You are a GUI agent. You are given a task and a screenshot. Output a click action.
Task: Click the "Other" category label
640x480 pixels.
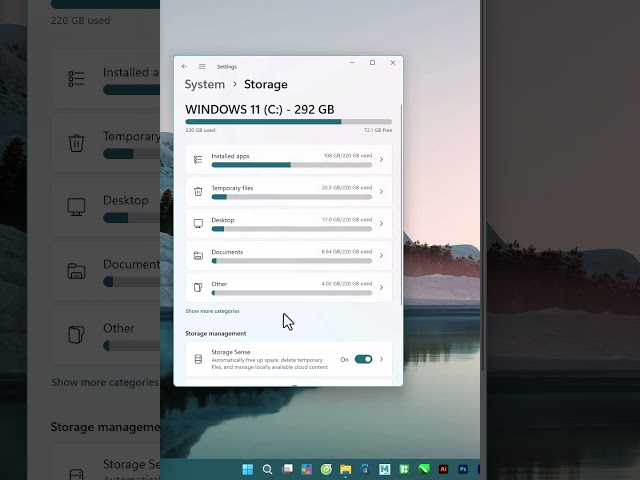click(x=219, y=284)
